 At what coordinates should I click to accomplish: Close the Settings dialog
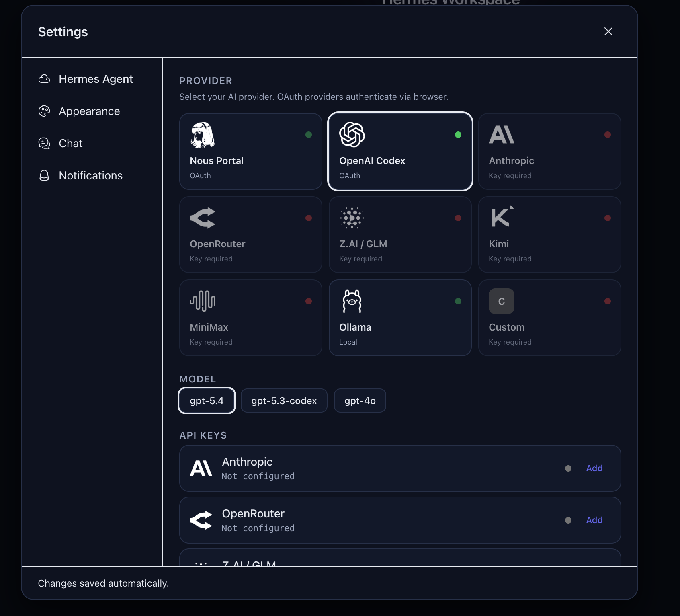tap(608, 31)
